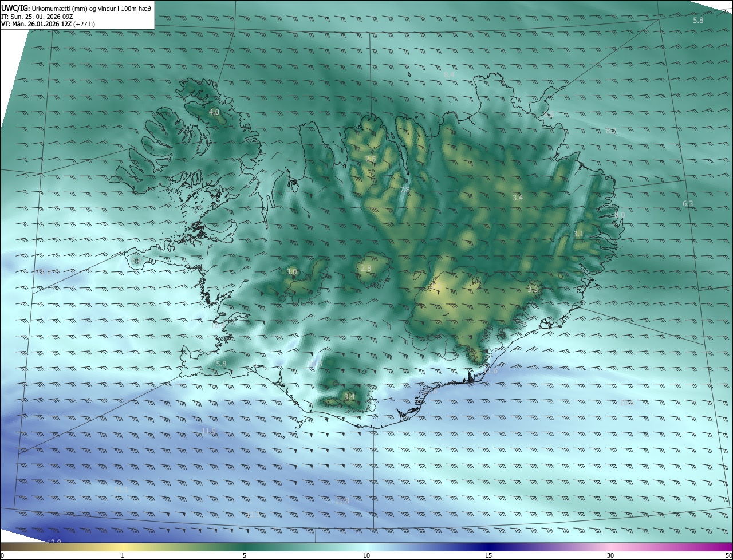Click the 5.8 label on the Reykjanes peninsula
The width and height of the screenshot is (733, 560).
(221, 364)
